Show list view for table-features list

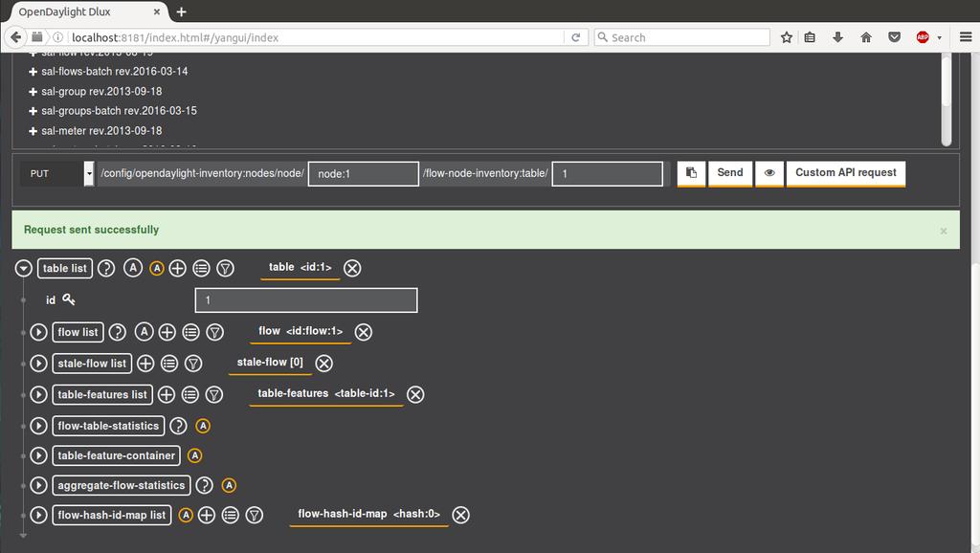[190, 394]
